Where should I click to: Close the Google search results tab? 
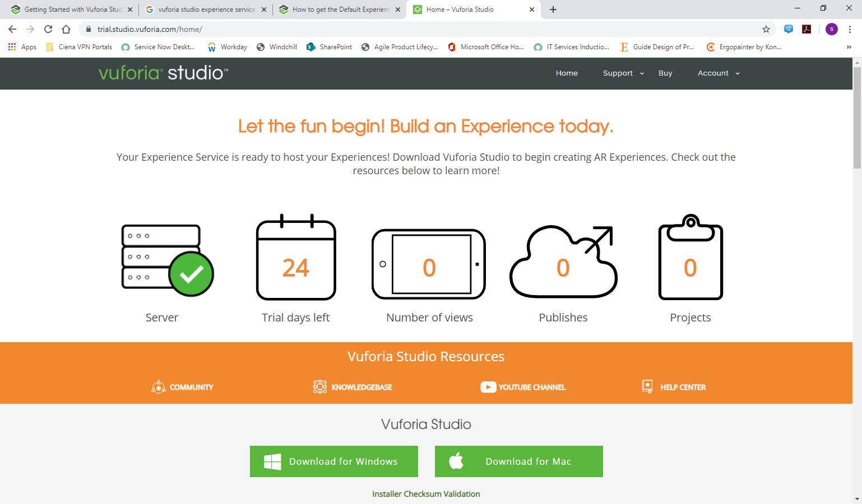pyautogui.click(x=264, y=10)
